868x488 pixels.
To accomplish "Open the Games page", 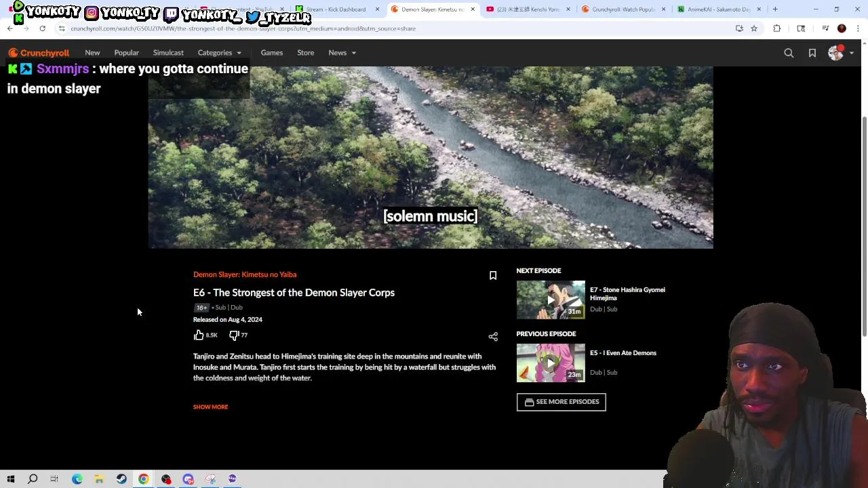I will coord(272,53).
